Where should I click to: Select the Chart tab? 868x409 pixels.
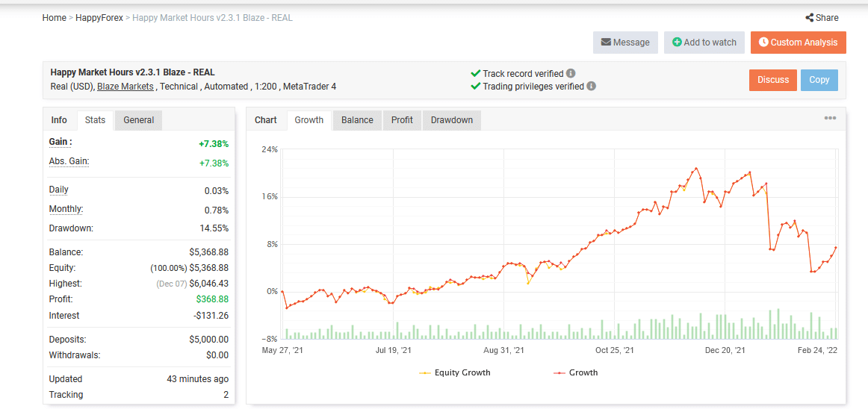(x=266, y=120)
